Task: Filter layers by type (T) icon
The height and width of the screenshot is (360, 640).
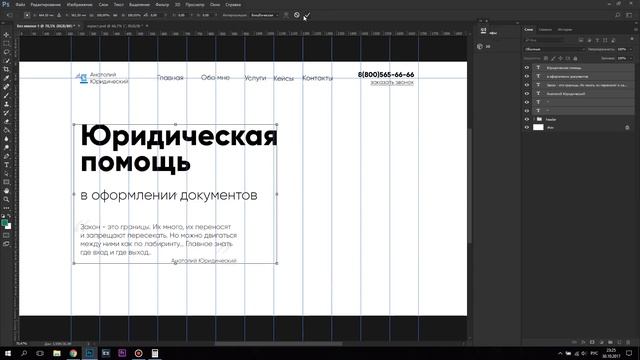Action: click(597, 40)
